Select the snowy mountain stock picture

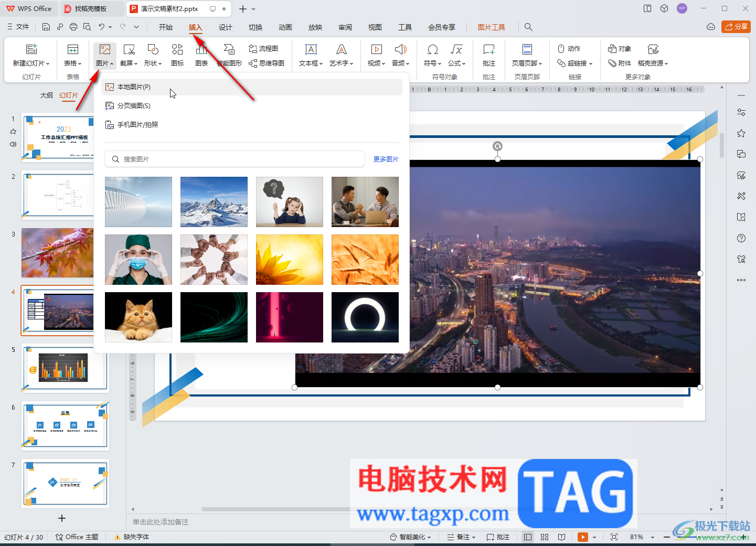pos(214,202)
